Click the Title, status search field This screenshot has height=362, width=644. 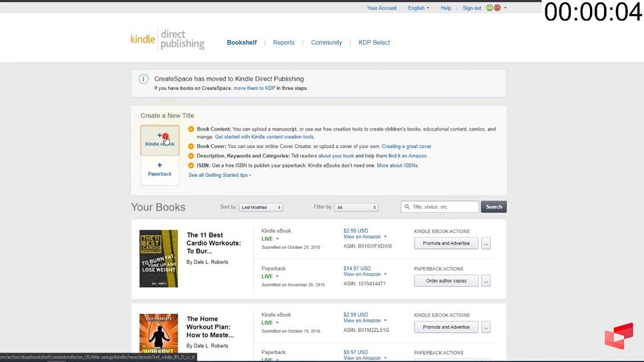(440, 207)
